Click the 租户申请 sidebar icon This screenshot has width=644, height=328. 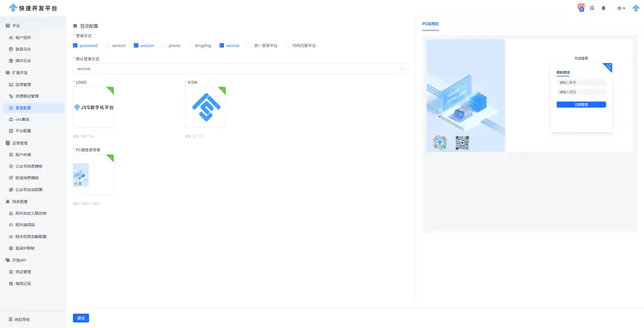pos(11,155)
